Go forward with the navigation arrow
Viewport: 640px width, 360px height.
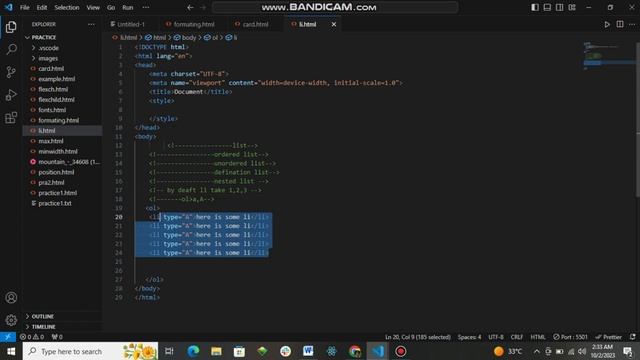coord(203,7)
